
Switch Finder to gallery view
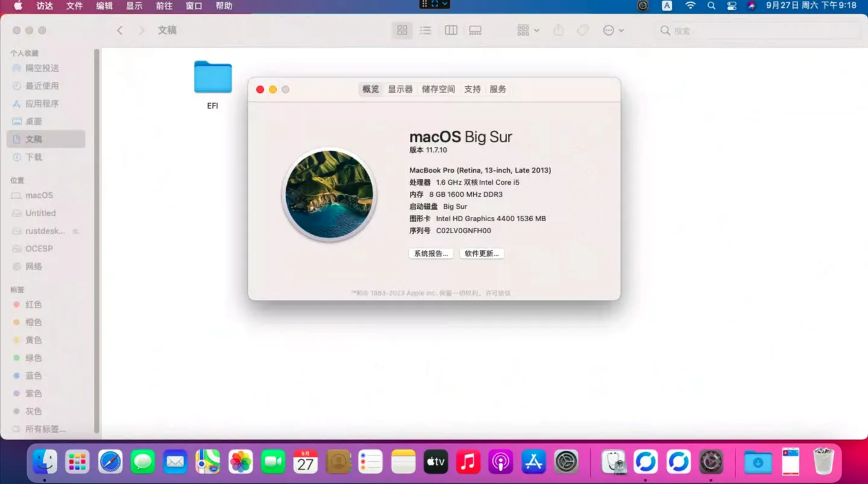click(475, 30)
